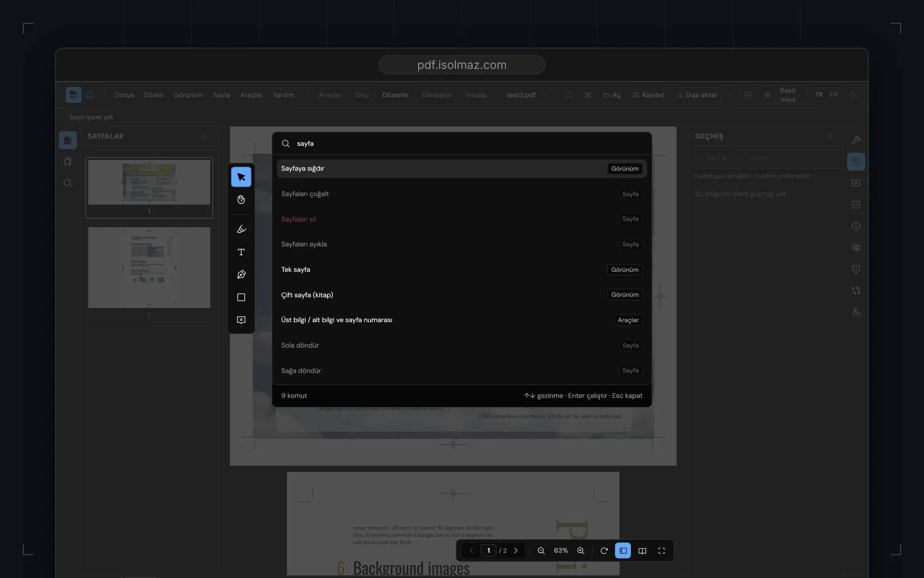Screen dimensions: 924x578
Task: Select the pen drawing tool
Action: (241, 275)
